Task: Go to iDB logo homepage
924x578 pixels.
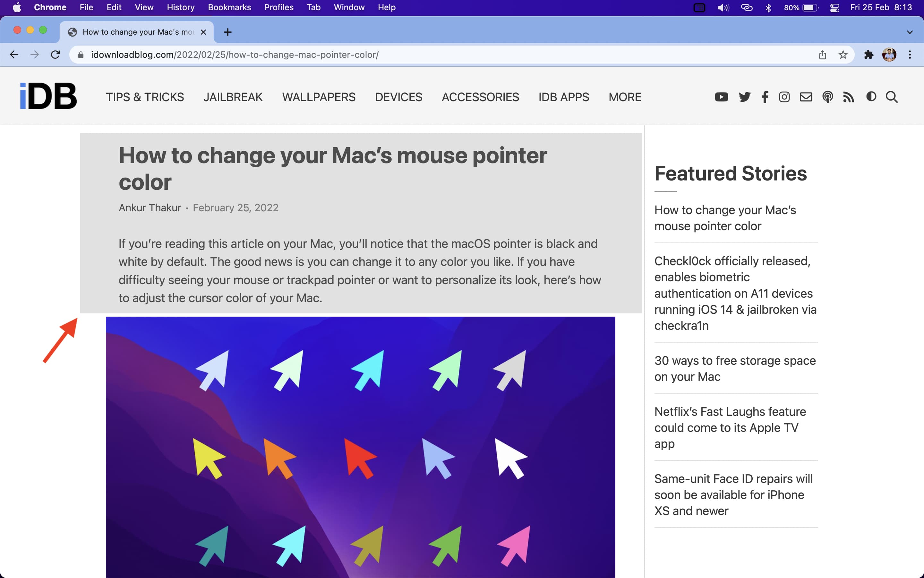Action: (48, 96)
